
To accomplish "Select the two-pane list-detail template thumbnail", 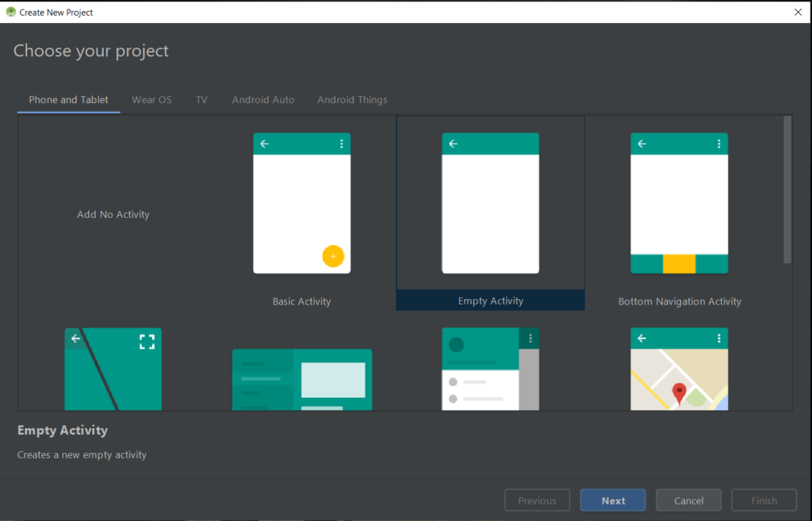I will point(301,379).
